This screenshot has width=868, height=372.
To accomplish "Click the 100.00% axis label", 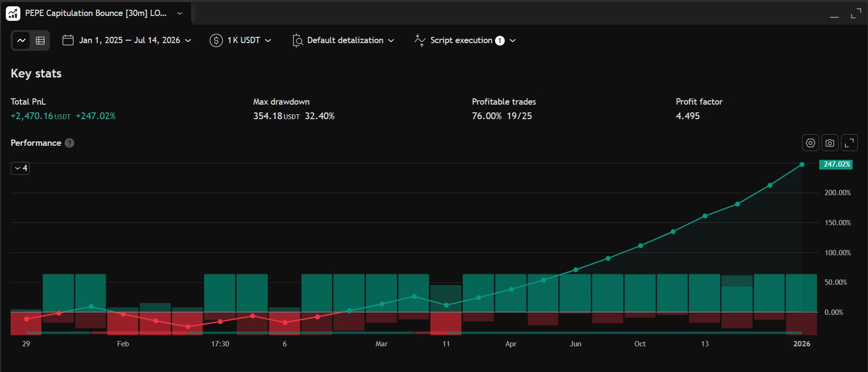I will pos(837,253).
